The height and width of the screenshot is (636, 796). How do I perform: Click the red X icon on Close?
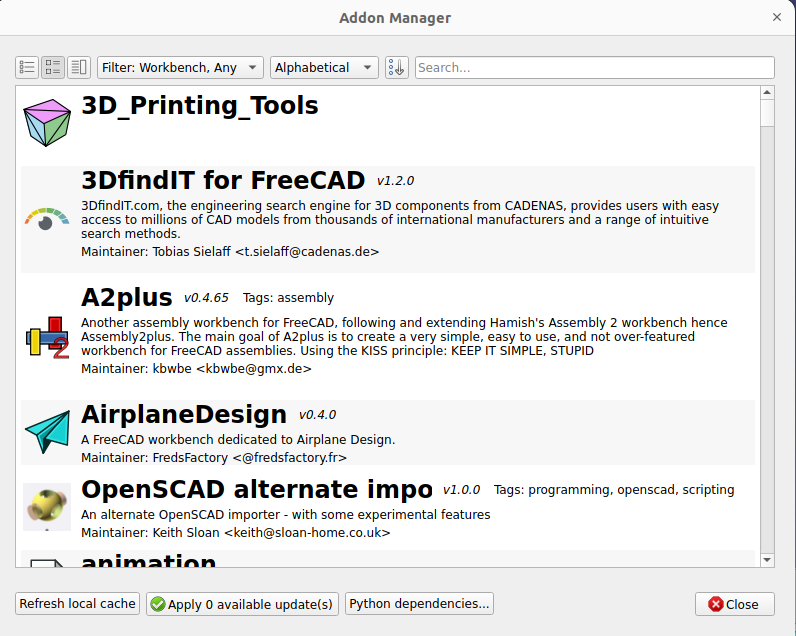[716, 604]
